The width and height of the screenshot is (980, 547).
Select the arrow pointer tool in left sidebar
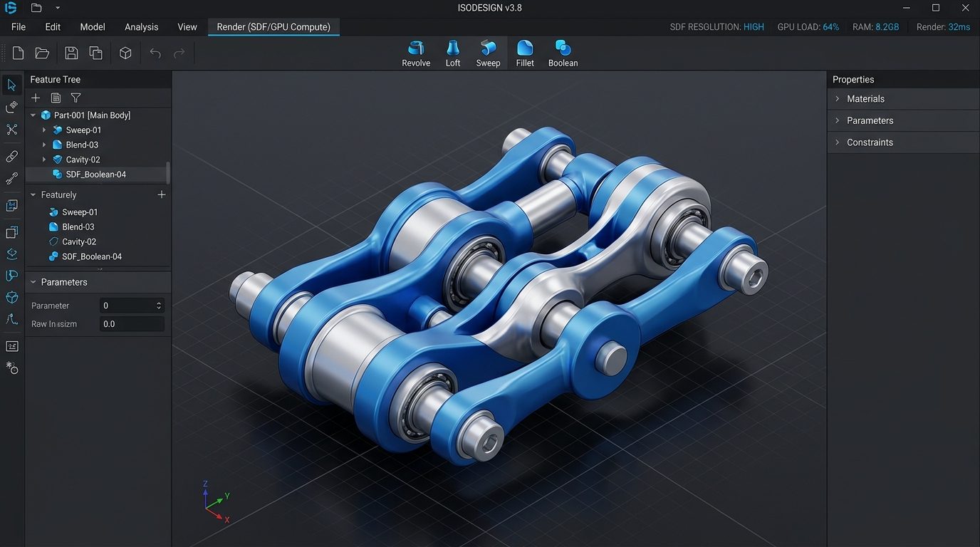pyautogui.click(x=12, y=85)
